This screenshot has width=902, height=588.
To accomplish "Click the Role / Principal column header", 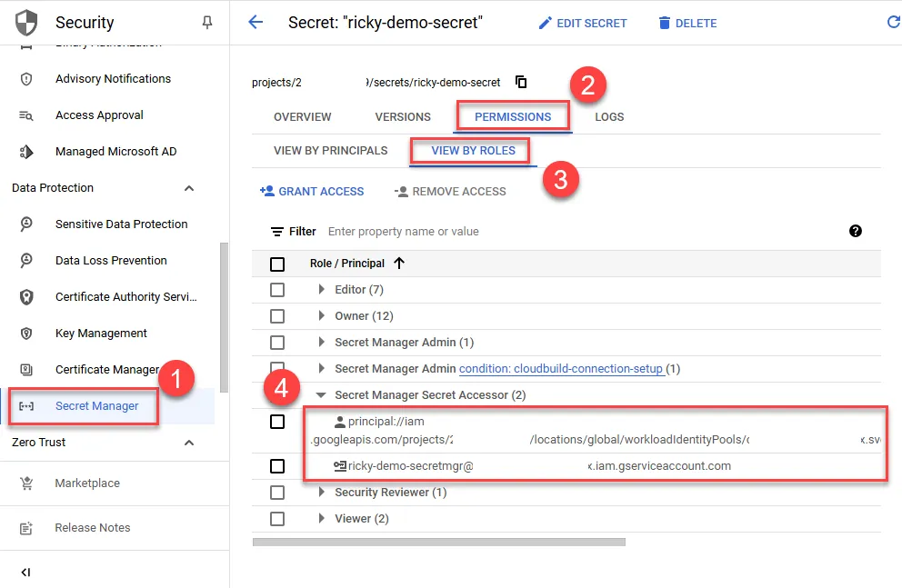I will click(x=346, y=264).
